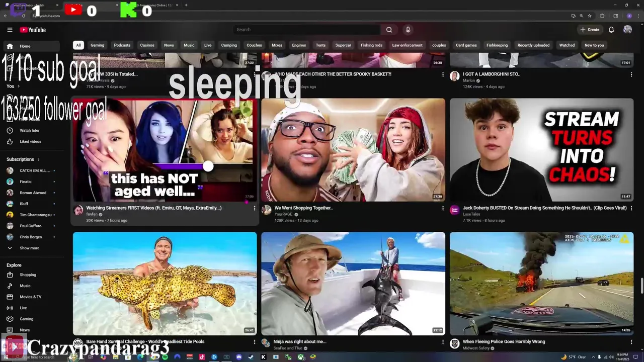
Task: Select the Fishkeeping filter chip
Action: pyautogui.click(x=497, y=45)
